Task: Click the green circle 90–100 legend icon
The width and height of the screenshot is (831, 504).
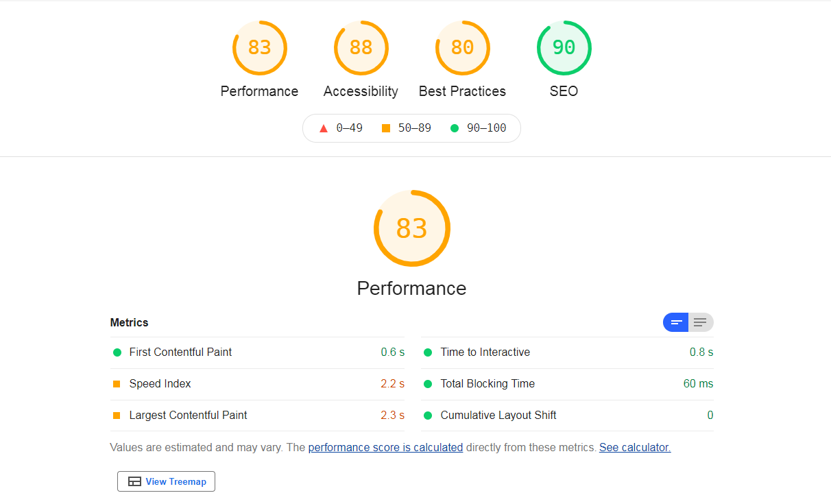Action: (455, 128)
